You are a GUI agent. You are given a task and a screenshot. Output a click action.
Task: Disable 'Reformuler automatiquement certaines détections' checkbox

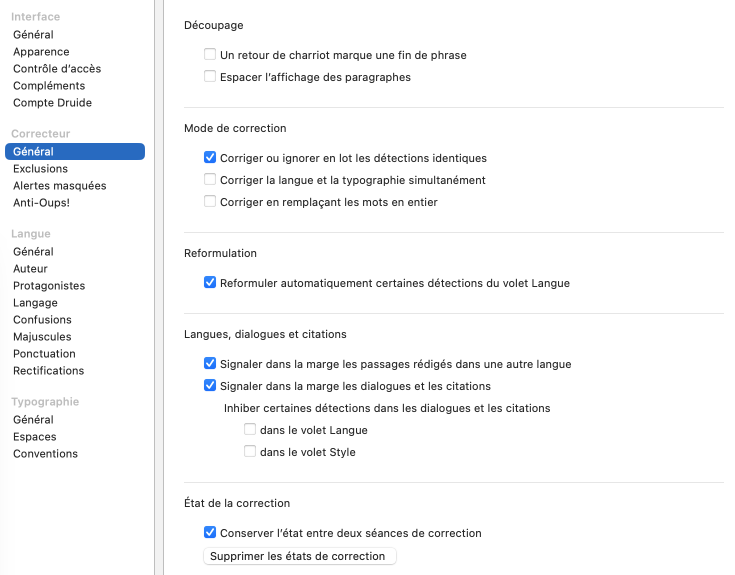[x=210, y=283]
